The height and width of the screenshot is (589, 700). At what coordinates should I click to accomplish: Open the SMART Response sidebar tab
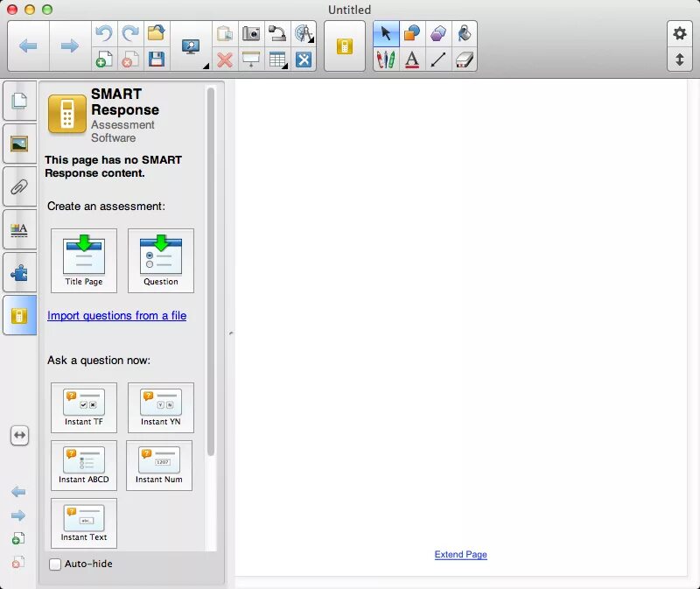(19, 315)
